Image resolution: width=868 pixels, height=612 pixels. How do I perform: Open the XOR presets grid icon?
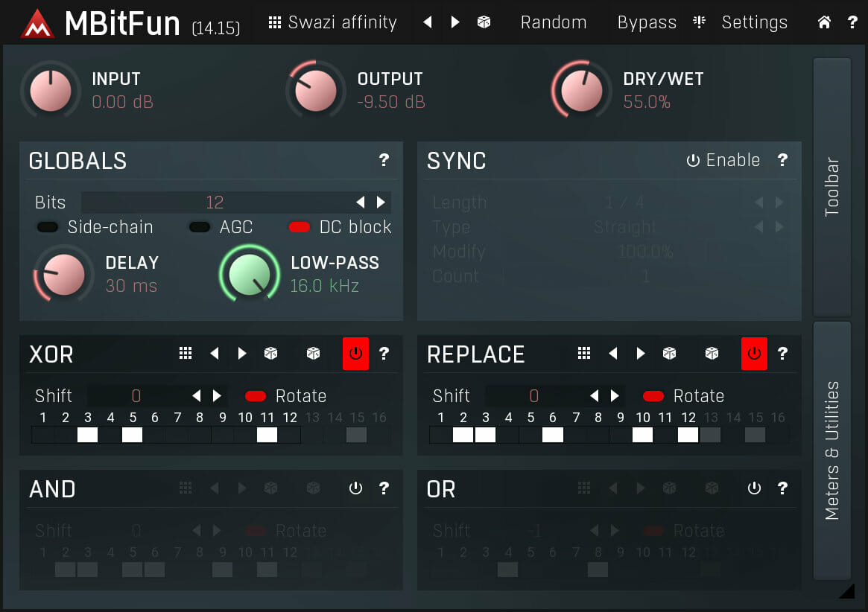tap(186, 354)
